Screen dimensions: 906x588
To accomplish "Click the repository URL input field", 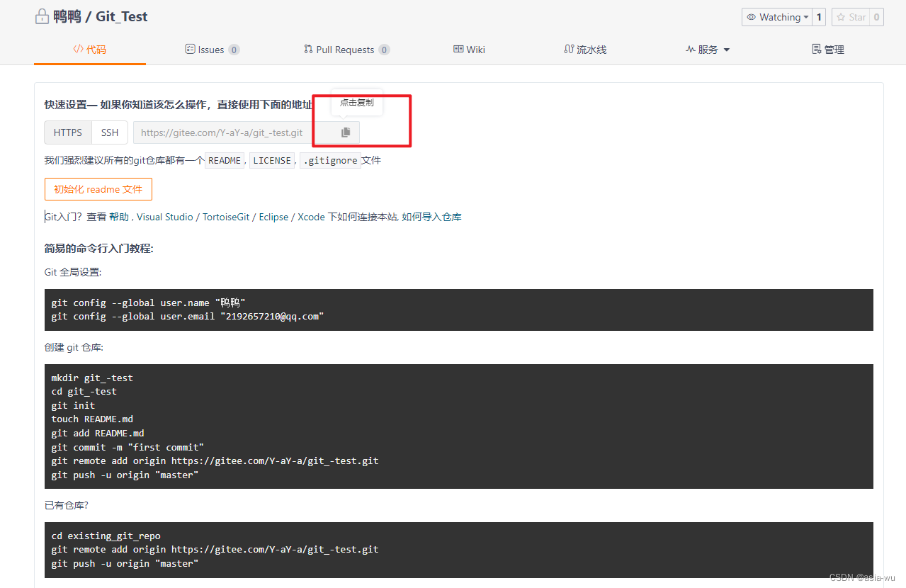I will click(x=233, y=132).
